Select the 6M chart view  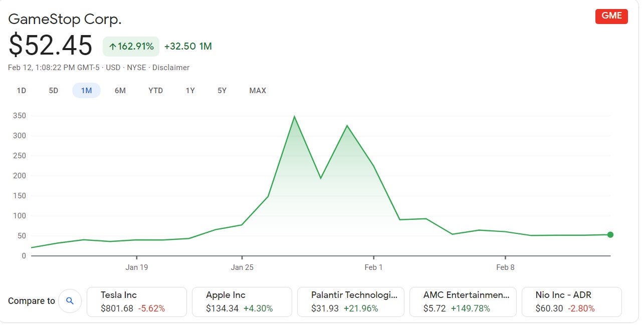(120, 91)
